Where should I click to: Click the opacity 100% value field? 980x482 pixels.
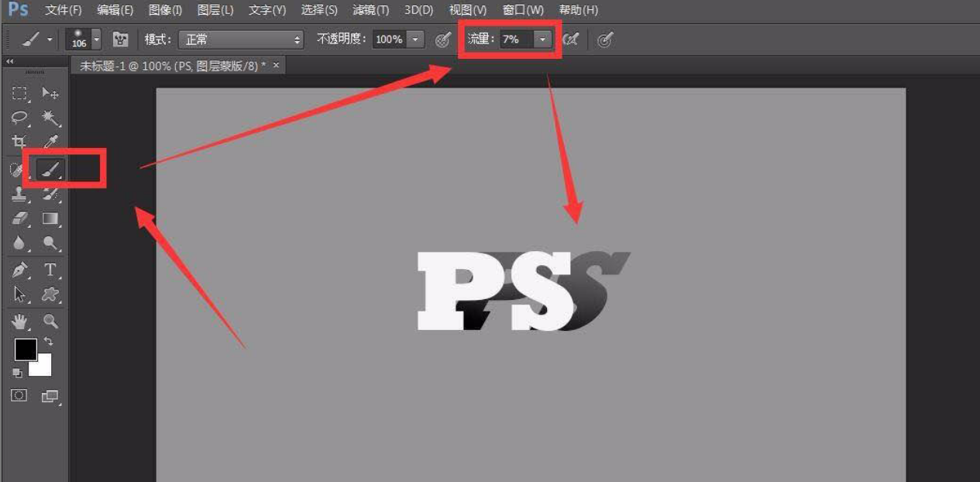click(389, 40)
